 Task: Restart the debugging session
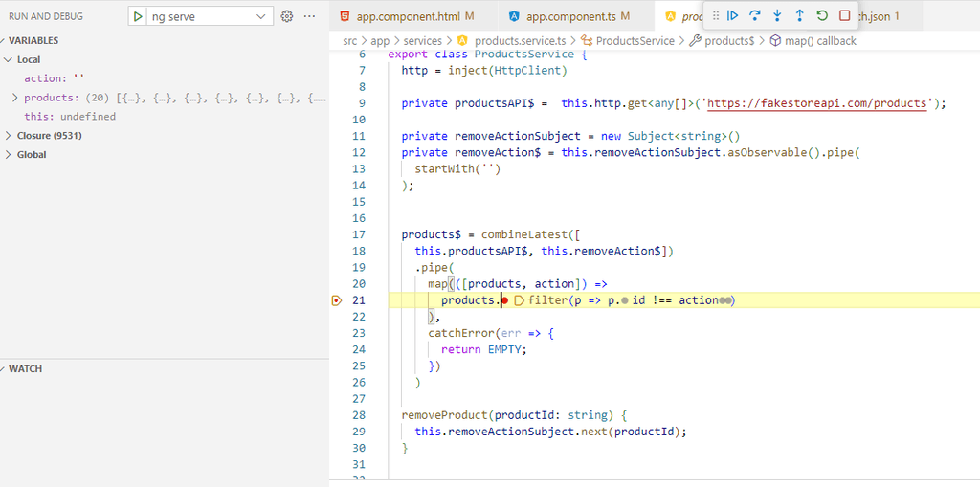point(821,15)
